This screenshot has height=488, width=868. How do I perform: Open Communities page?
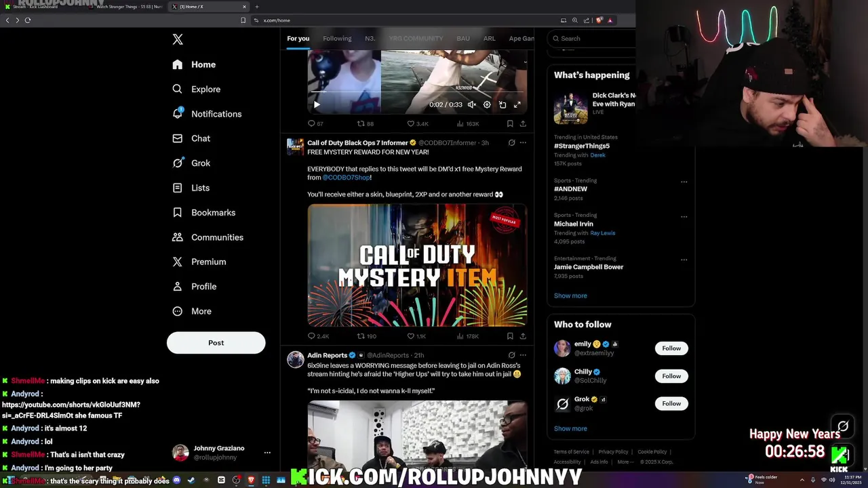click(x=208, y=237)
